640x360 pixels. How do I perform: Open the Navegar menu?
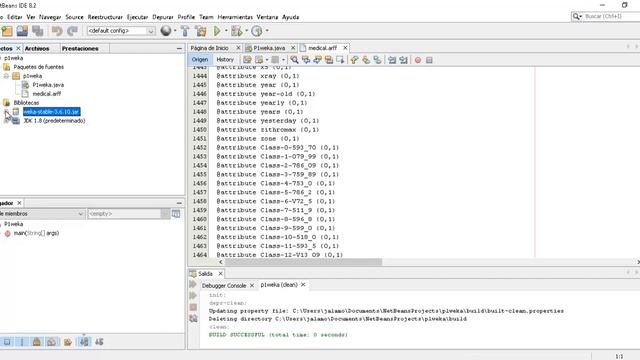50,17
